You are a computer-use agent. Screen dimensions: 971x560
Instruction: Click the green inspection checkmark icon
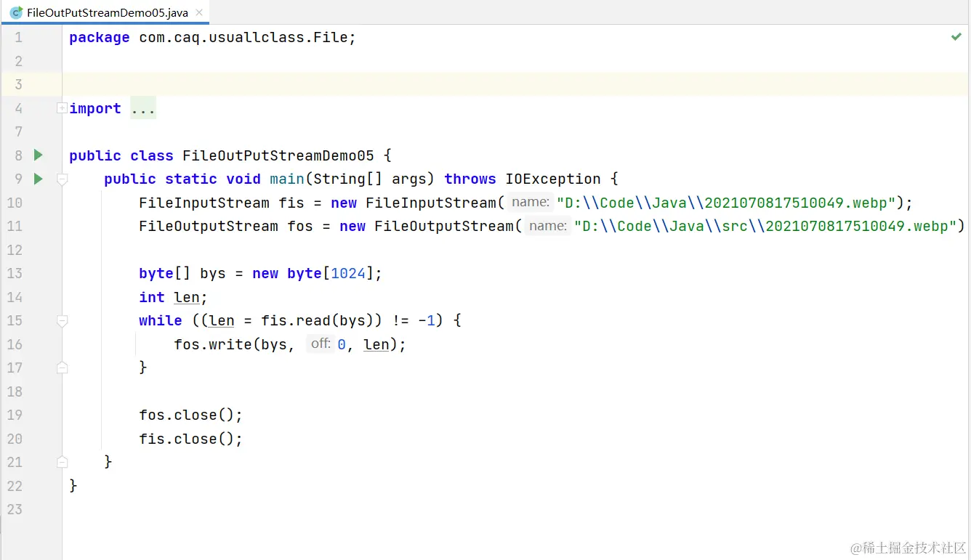956,36
